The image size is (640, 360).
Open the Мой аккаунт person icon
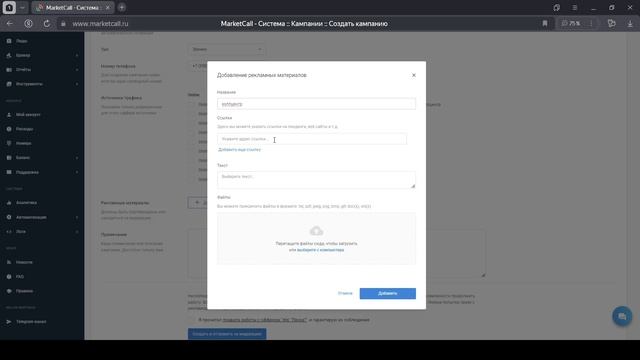pyautogui.click(x=9, y=115)
